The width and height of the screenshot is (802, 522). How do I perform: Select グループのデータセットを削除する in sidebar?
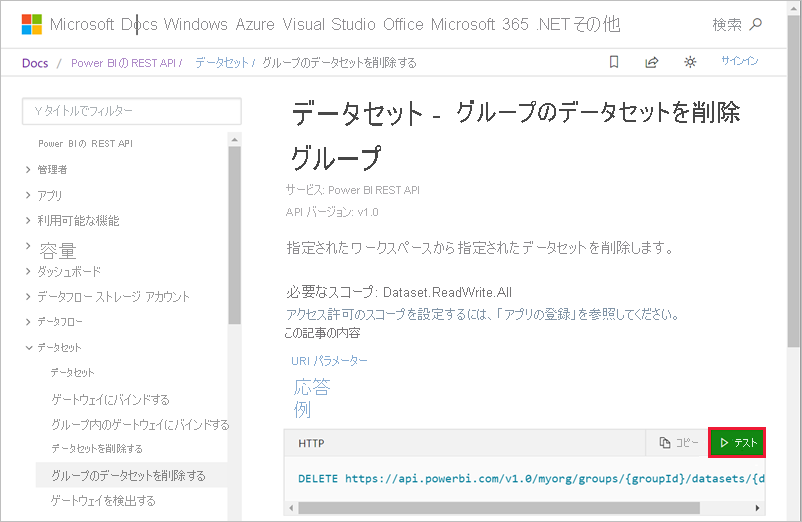pyautogui.click(x=131, y=475)
